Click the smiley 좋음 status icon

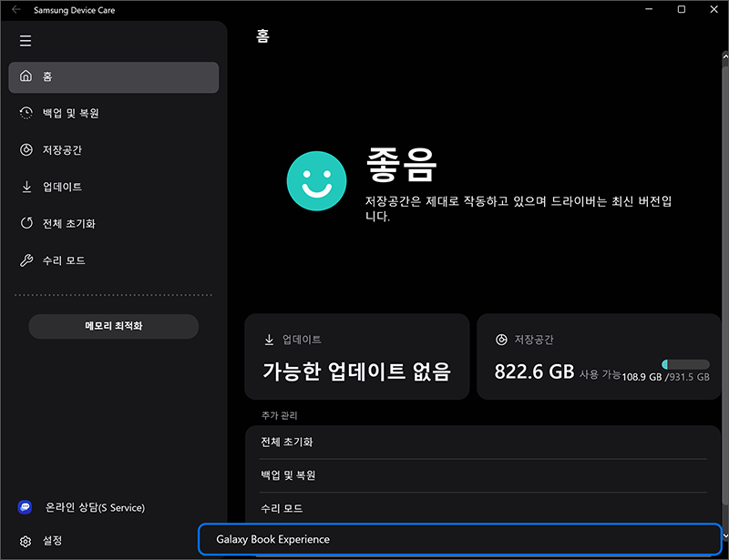pos(316,179)
